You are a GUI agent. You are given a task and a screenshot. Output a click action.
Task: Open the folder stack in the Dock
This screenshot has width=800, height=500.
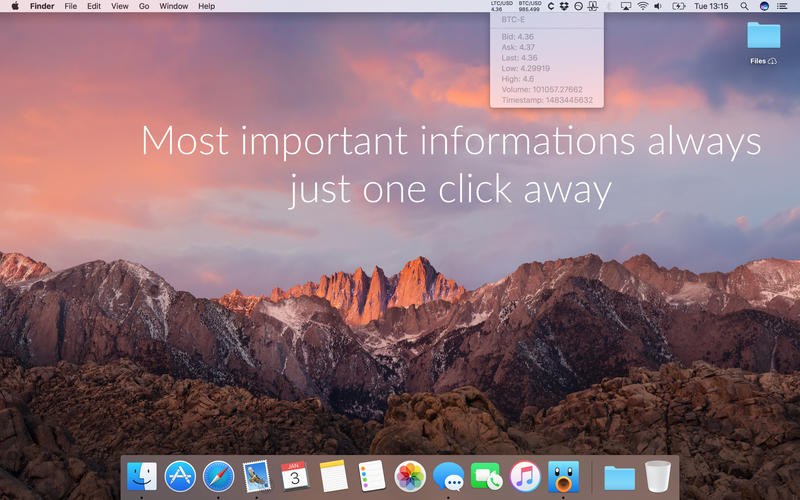[x=619, y=478]
